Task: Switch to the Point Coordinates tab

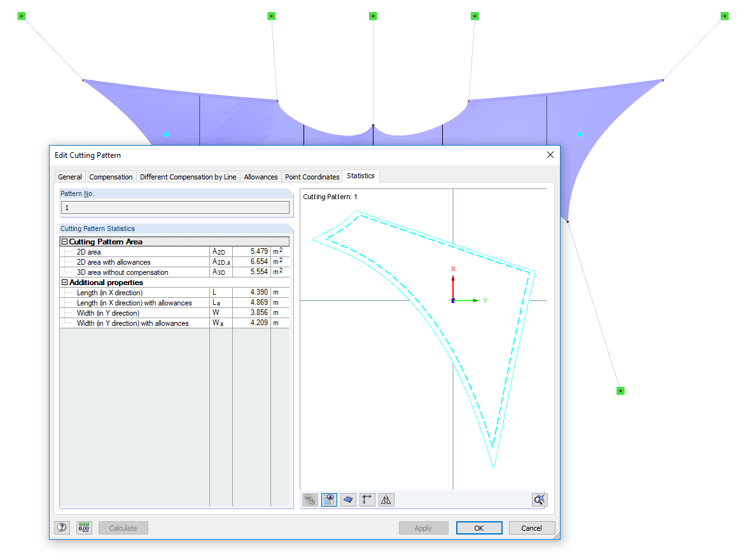Action: point(312,176)
